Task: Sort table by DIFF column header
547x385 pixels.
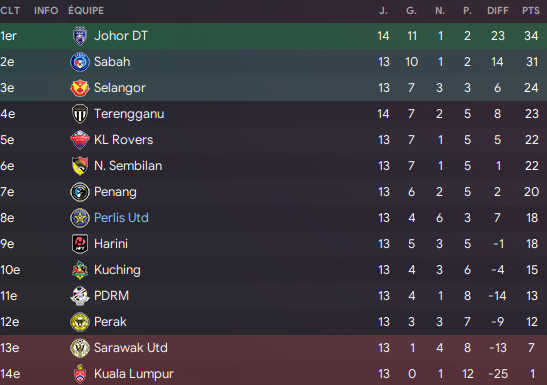Action: pos(498,11)
